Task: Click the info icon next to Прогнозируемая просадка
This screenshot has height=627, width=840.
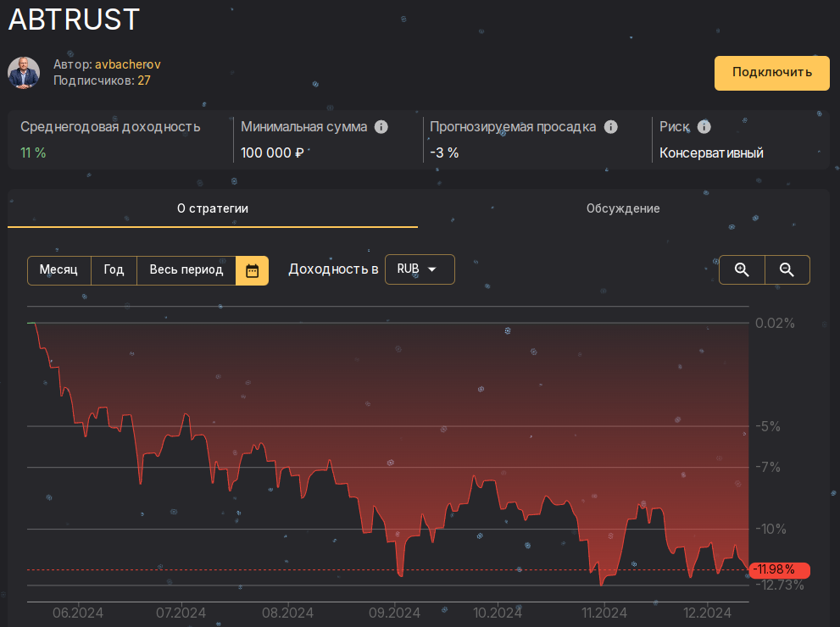Action: [x=611, y=126]
